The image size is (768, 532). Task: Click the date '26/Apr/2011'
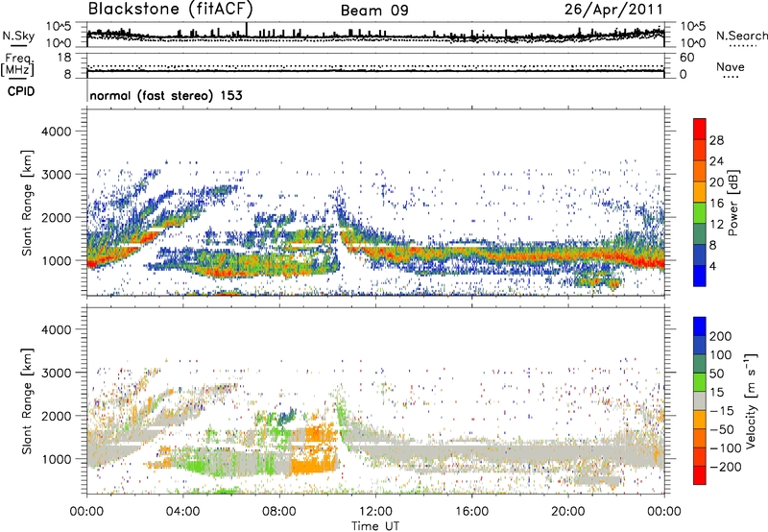click(613, 10)
